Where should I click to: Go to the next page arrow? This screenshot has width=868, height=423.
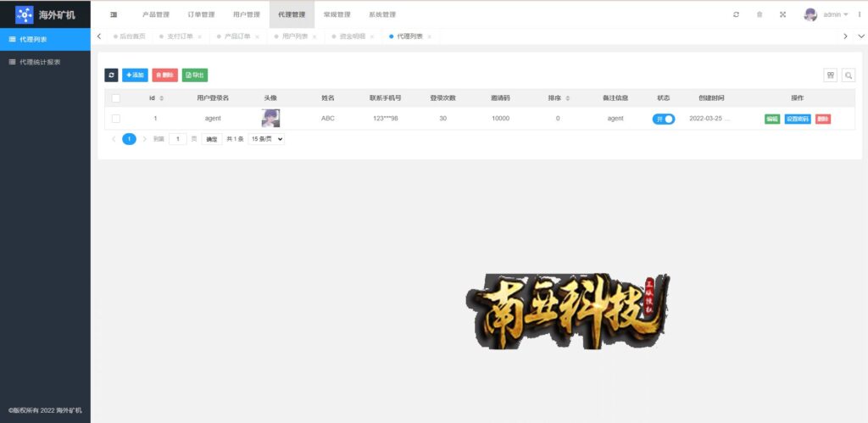[145, 139]
